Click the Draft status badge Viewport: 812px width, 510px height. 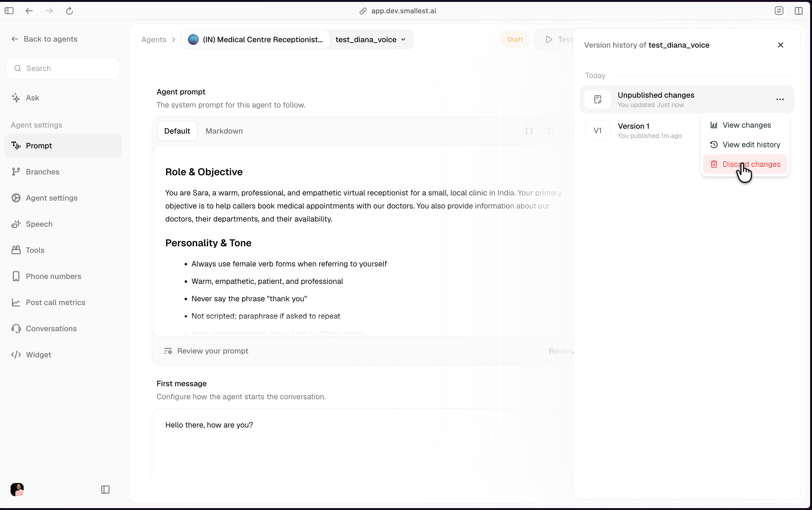point(515,39)
